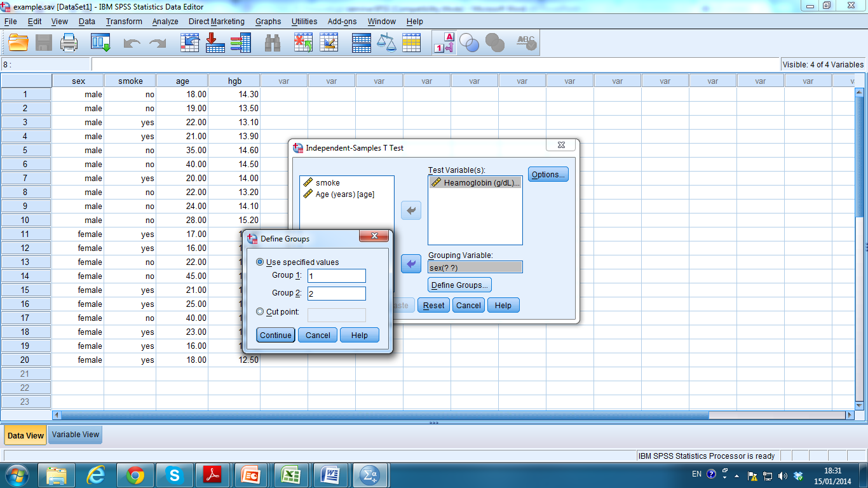
Task: Click Continue in Define Groups
Action: (276, 335)
